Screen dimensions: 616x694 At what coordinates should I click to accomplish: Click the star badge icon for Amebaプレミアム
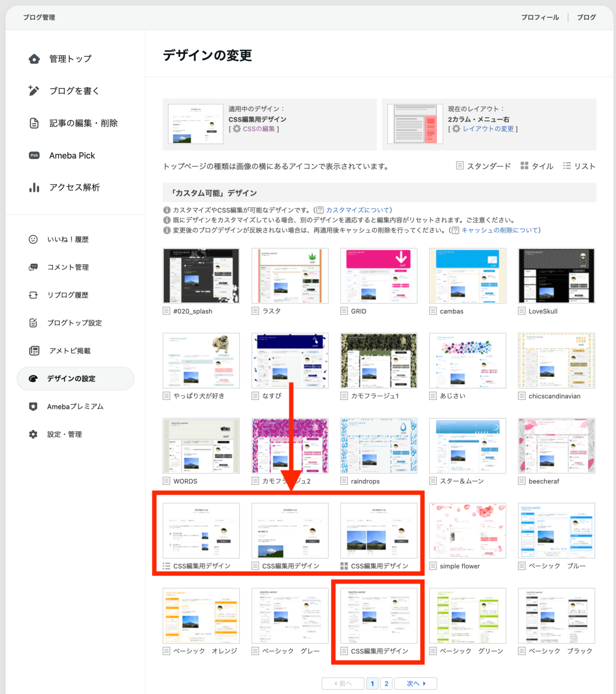33,406
